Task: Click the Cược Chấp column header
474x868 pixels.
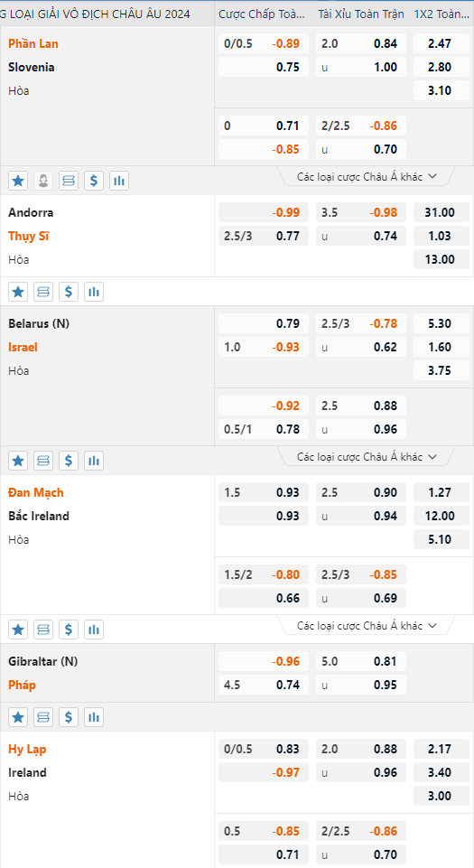Action: click(262, 14)
